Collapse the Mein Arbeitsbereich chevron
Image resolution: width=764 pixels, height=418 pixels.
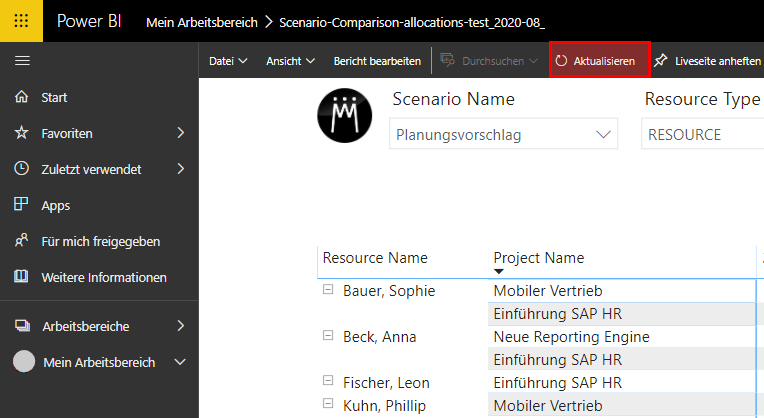[180, 362]
